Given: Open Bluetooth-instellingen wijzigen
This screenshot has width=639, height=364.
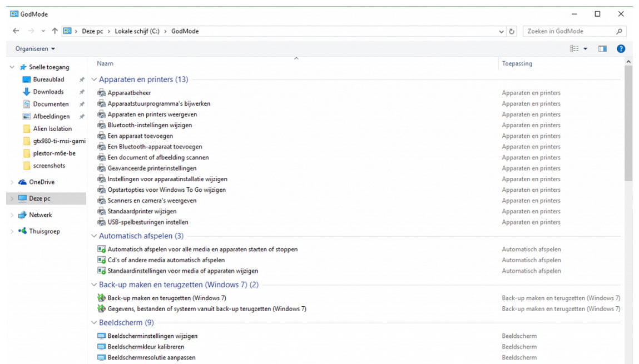Looking at the screenshot, I should [150, 125].
